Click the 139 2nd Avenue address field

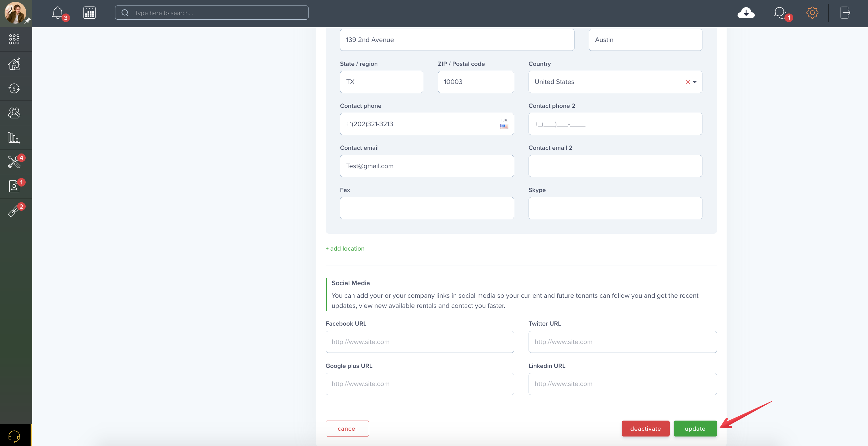(457, 40)
